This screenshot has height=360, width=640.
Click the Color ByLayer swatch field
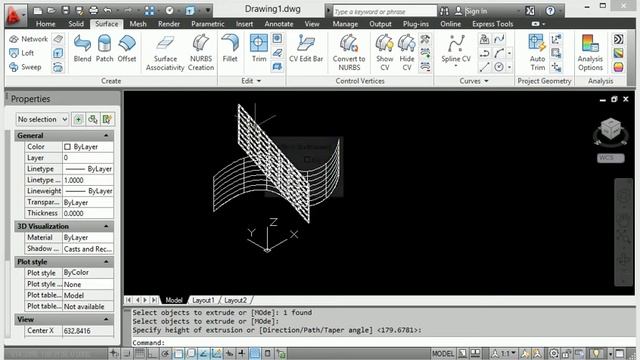tap(87, 147)
